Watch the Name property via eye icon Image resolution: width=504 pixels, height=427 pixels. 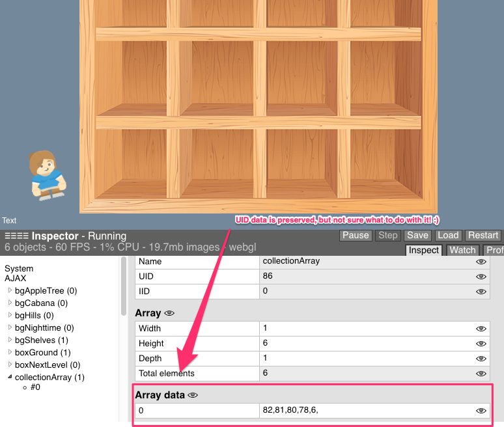pyautogui.click(x=481, y=262)
